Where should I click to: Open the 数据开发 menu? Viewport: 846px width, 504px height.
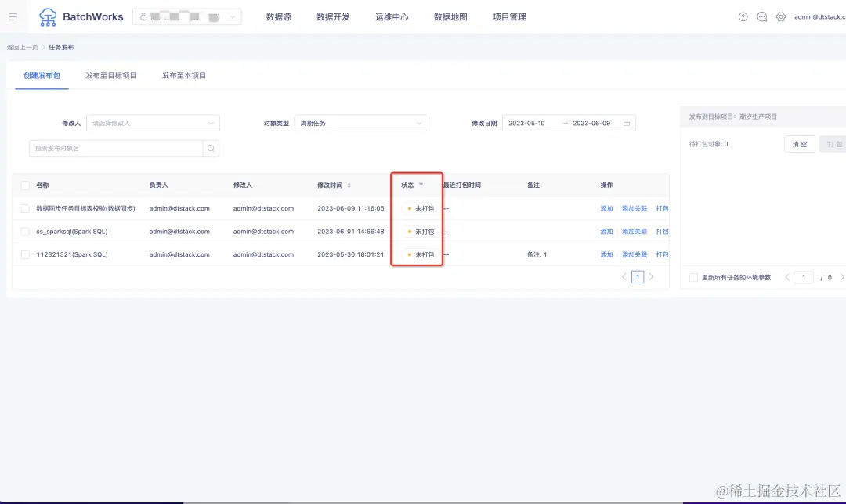333,16
